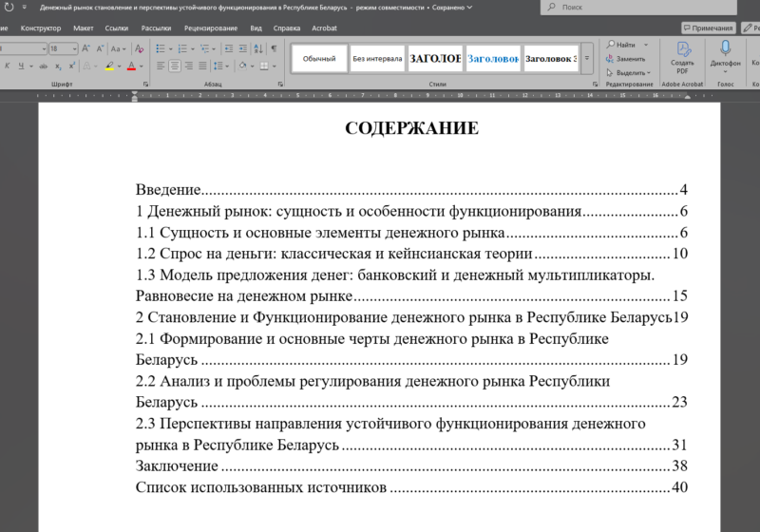Open the borders button
Viewport: 760px width, 532px height.
tap(264, 66)
